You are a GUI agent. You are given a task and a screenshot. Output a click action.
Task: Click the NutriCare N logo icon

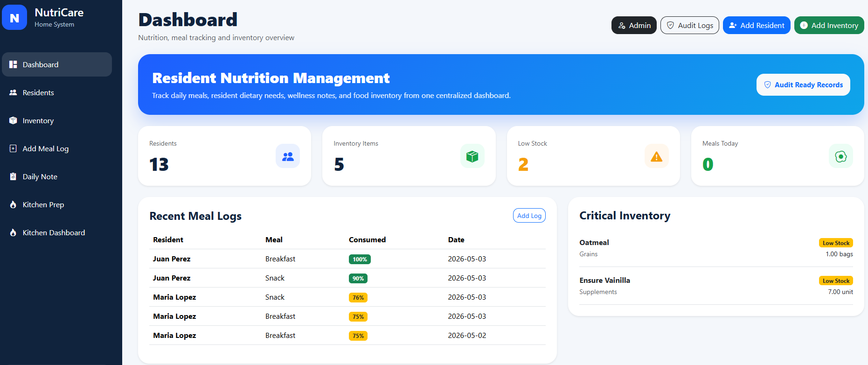(14, 18)
